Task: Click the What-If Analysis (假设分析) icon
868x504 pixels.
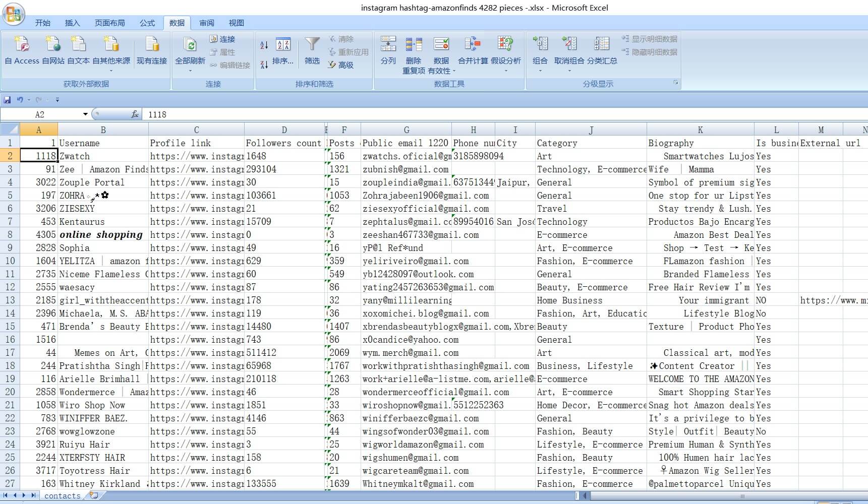Action: (505, 44)
